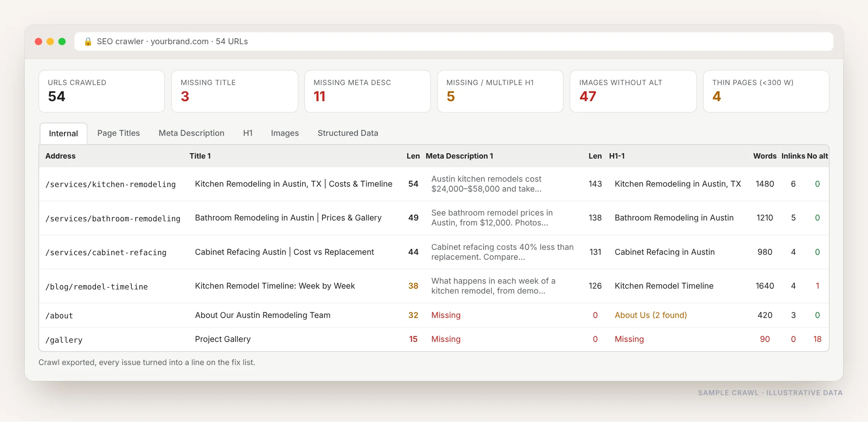Click title length 38 for remodel-timeline

[413, 286]
